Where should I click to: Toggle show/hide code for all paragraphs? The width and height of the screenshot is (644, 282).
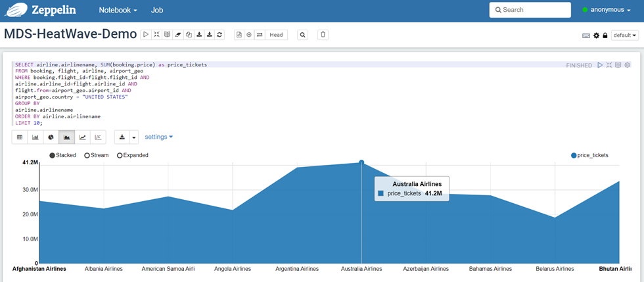click(156, 35)
